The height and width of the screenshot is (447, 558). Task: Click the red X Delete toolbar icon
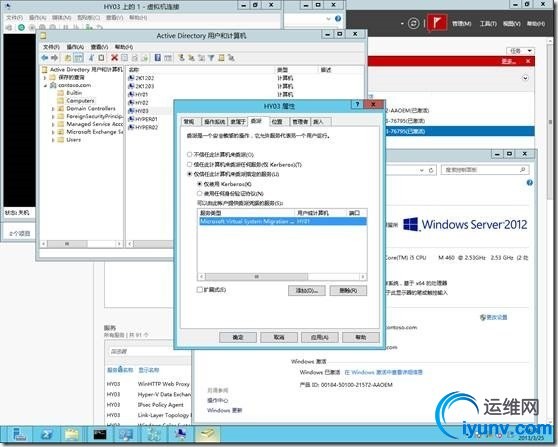pos(115,58)
